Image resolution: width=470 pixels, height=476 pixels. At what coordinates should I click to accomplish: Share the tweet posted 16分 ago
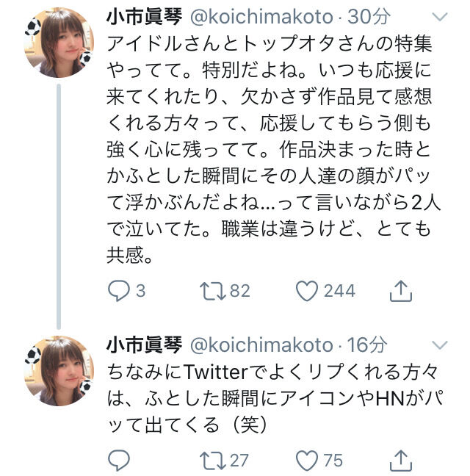[399, 460]
